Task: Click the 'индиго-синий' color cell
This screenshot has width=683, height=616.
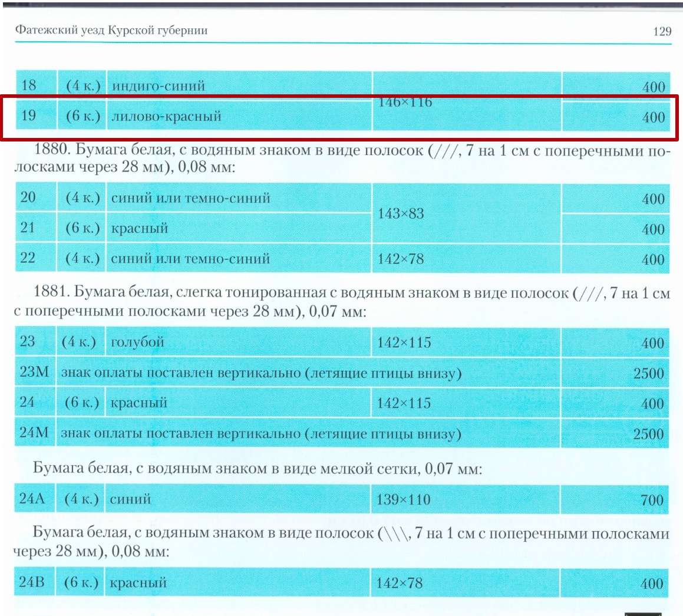Action: (159, 86)
